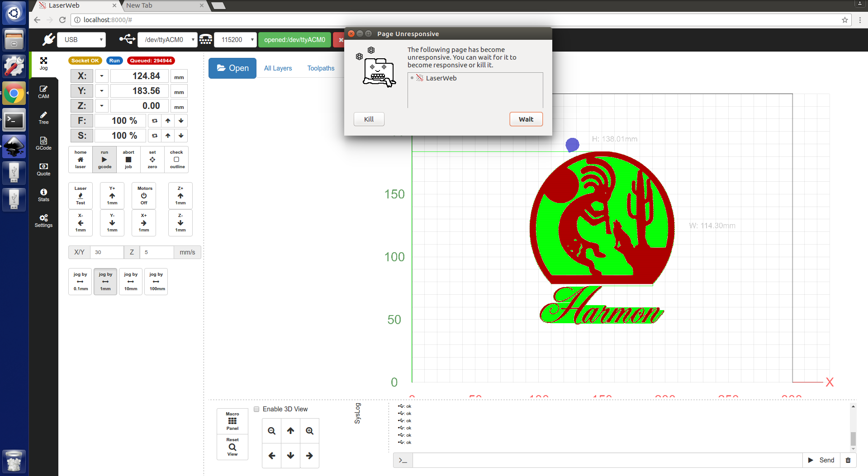Image resolution: width=868 pixels, height=476 pixels.
Task: Switch to the New Tab browser tab
Action: [x=164, y=5]
